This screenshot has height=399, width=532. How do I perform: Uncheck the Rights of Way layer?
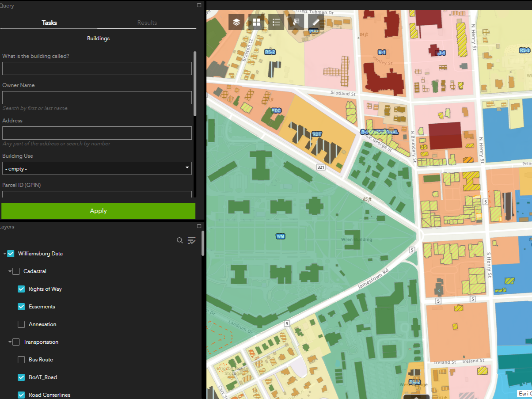coord(21,289)
